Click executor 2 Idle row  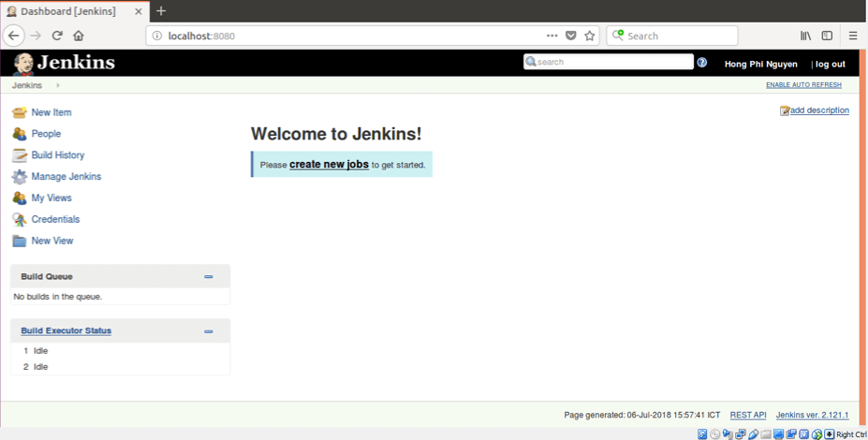click(120, 367)
